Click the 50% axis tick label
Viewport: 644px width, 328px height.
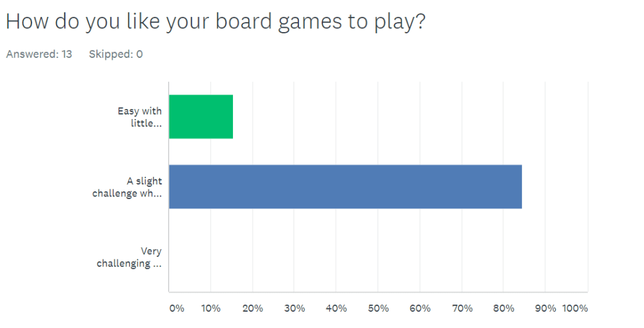(378, 308)
